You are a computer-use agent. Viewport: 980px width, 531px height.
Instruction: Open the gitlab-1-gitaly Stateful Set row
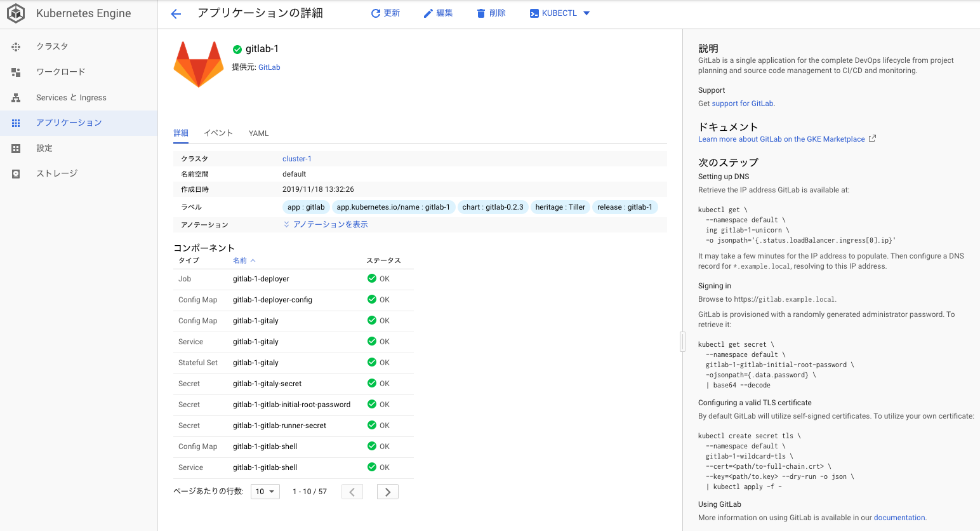point(293,363)
